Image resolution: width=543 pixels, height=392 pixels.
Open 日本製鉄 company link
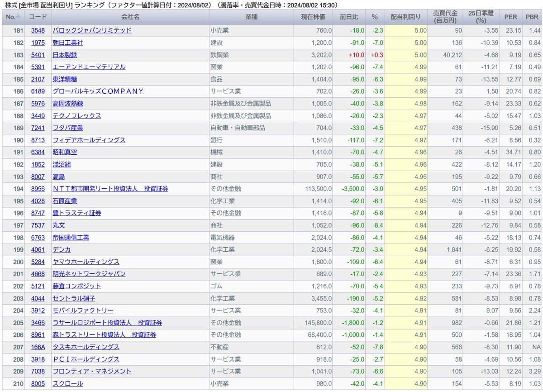point(65,55)
